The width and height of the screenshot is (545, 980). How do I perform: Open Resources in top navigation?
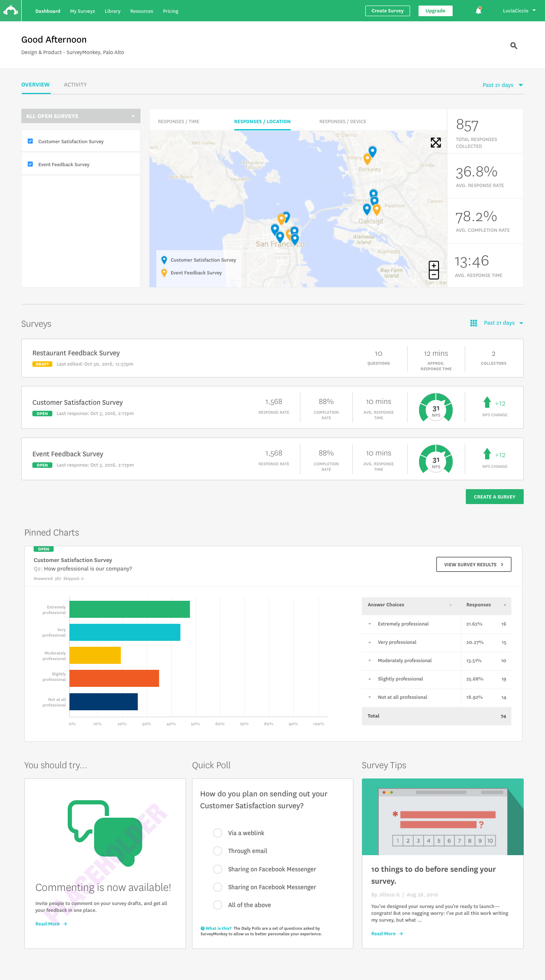tap(142, 11)
